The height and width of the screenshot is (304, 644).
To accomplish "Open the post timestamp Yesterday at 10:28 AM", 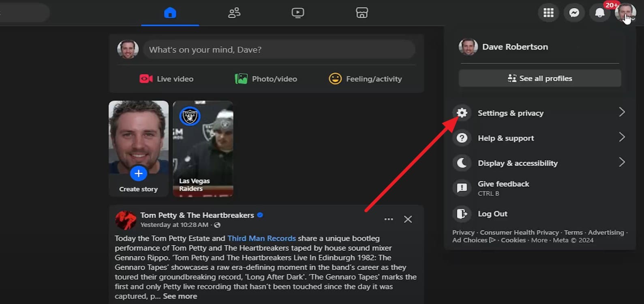I will (174, 225).
